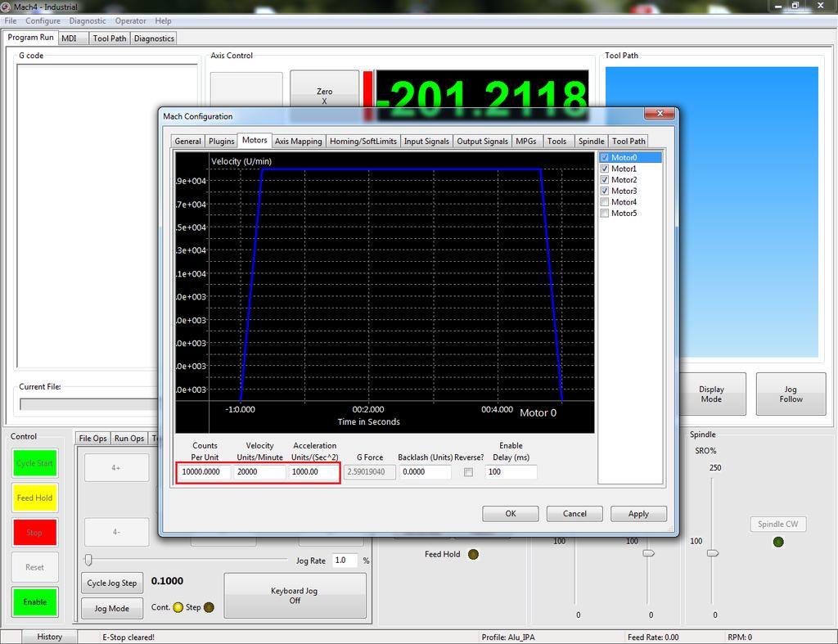
Task: Click the 4- jog button
Action: (x=116, y=532)
